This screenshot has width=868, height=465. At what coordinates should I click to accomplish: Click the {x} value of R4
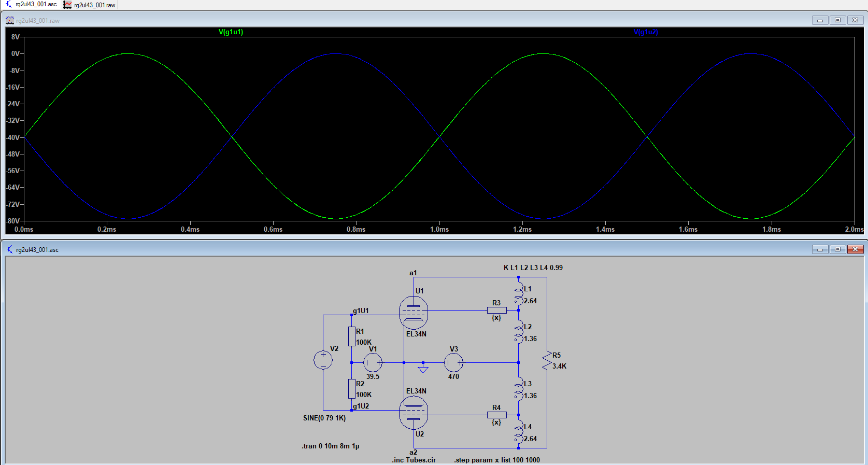496,423
